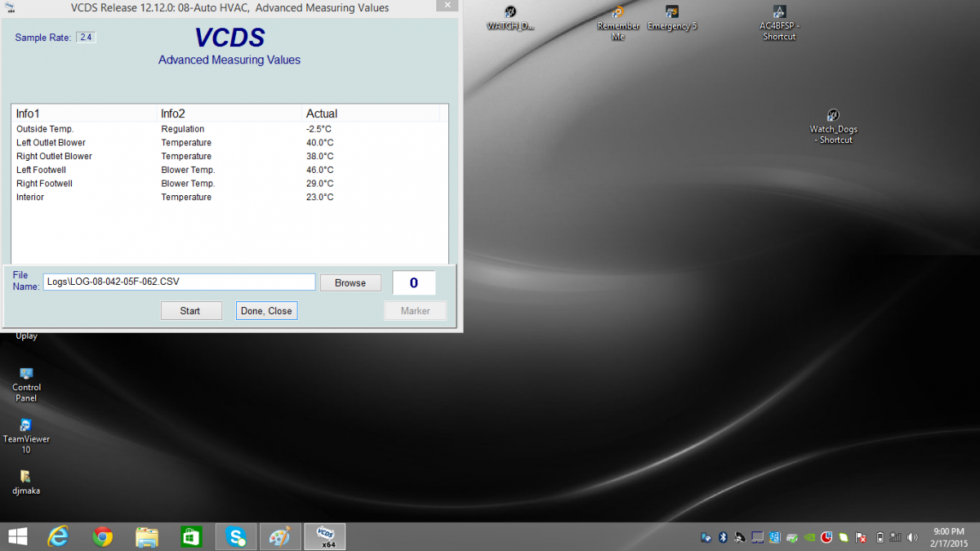This screenshot has height=551, width=980.
Task: Open the Windows Start button
Action: pos(17,536)
